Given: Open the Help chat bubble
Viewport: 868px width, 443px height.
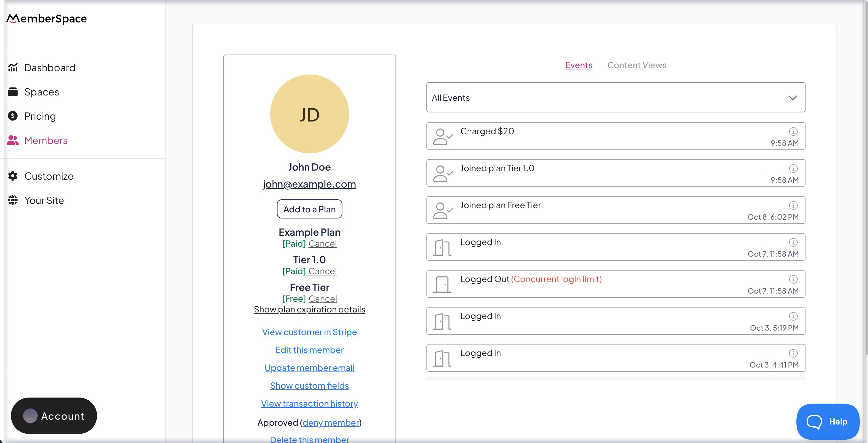Looking at the screenshot, I should click(827, 421).
